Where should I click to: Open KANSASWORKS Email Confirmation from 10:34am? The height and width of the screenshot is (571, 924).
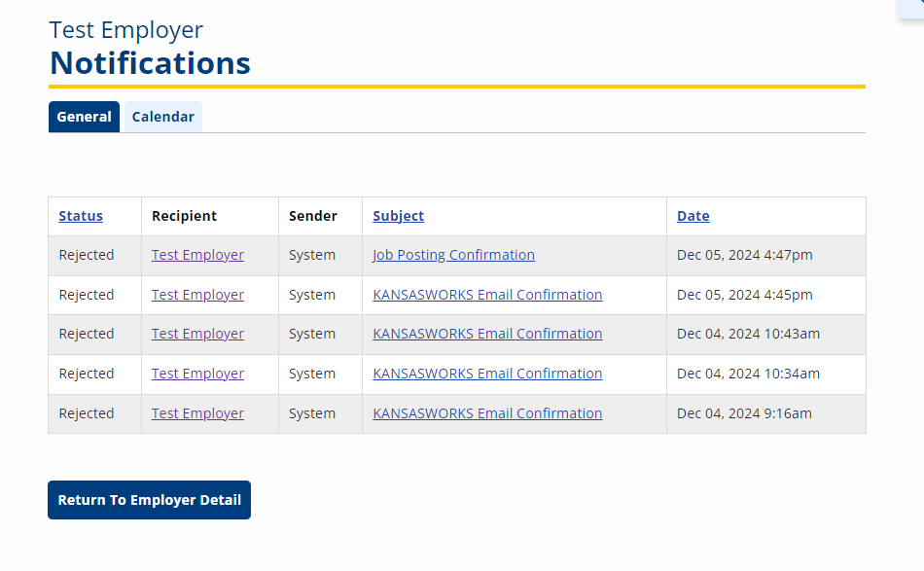tap(487, 374)
